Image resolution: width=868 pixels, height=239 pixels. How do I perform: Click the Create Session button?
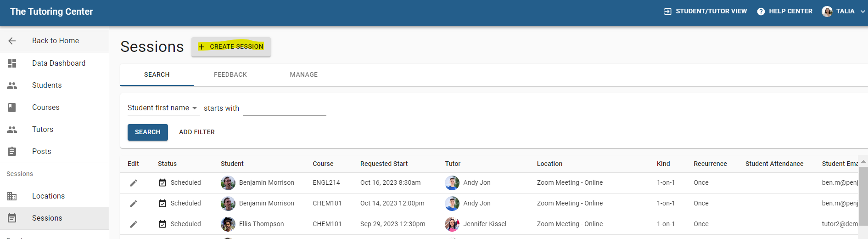[231, 47]
